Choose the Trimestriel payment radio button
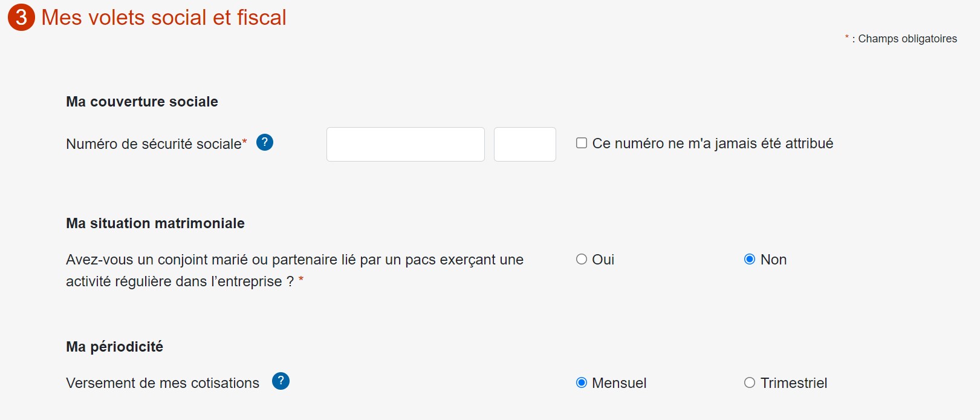The height and width of the screenshot is (420, 980). click(x=750, y=382)
